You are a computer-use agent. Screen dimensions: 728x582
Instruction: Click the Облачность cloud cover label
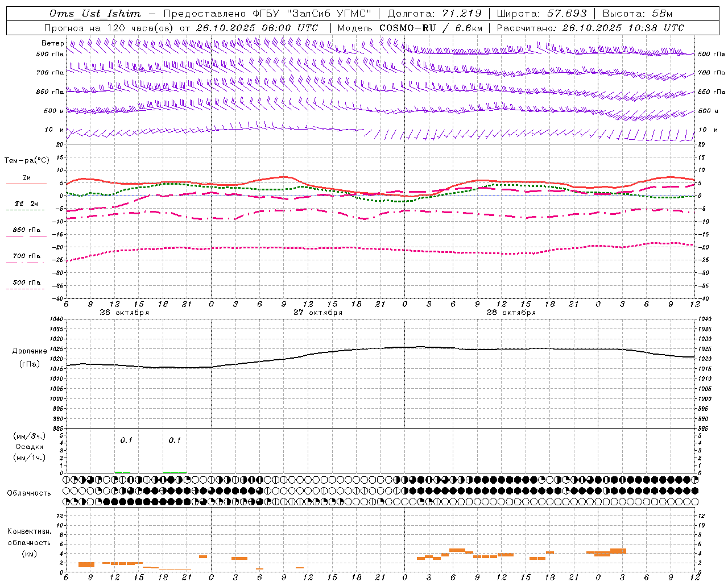pyautogui.click(x=29, y=493)
